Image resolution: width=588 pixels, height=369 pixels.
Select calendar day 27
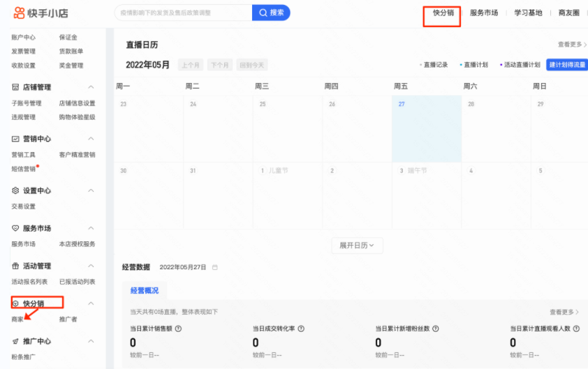pos(427,128)
